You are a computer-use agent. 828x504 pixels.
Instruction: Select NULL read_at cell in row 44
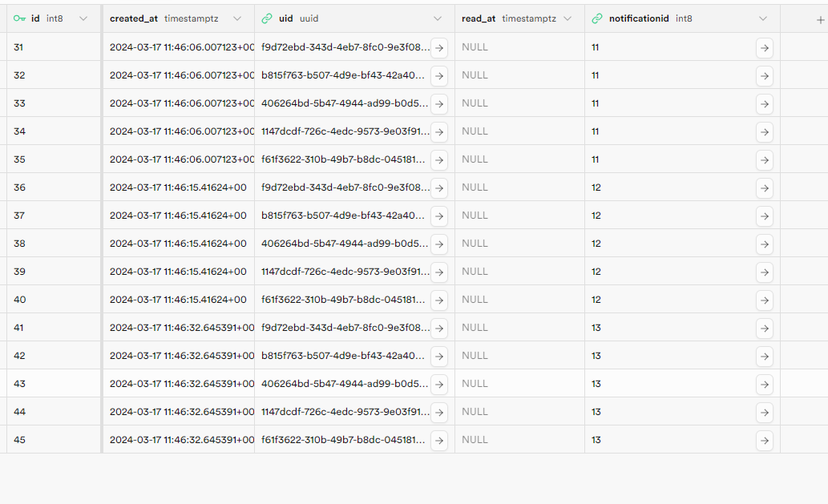click(475, 412)
